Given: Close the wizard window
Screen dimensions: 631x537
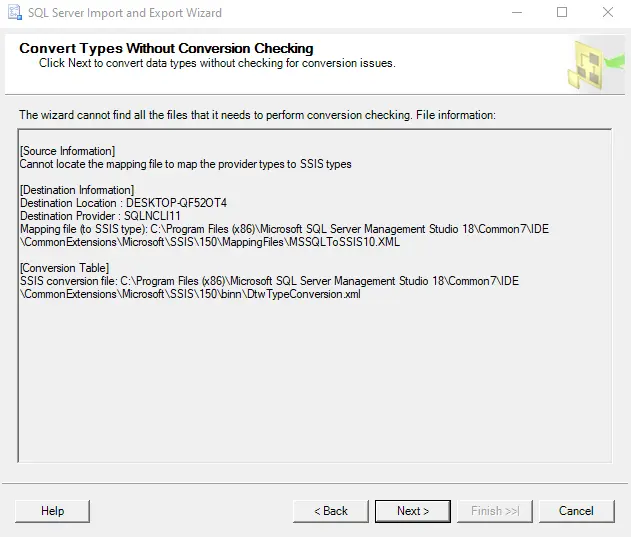Looking at the screenshot, I should (608, 12).
